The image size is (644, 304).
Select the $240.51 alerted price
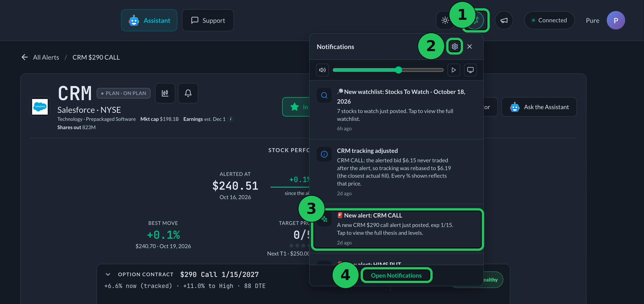[235, 186]
